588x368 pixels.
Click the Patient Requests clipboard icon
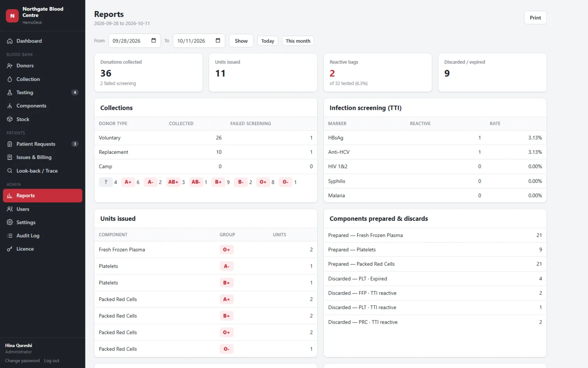pyautogui.click(x=10, y=144)
